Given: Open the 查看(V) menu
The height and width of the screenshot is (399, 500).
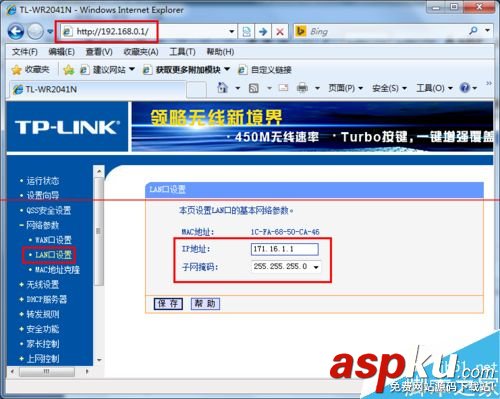Looking at the screenshot, I should click(99, 52).
